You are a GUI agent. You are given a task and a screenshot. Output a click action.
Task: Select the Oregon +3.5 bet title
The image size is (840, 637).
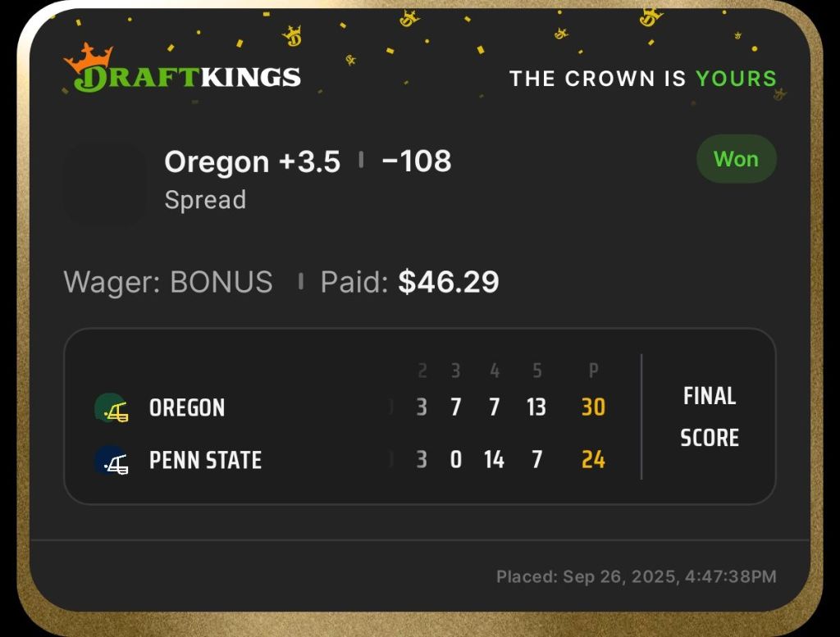coord(252,162)
